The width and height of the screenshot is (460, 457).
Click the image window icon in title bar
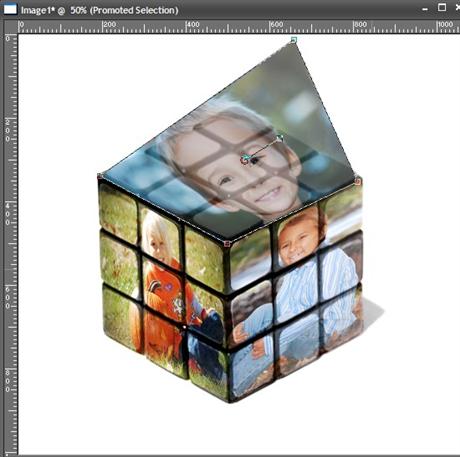10,9
